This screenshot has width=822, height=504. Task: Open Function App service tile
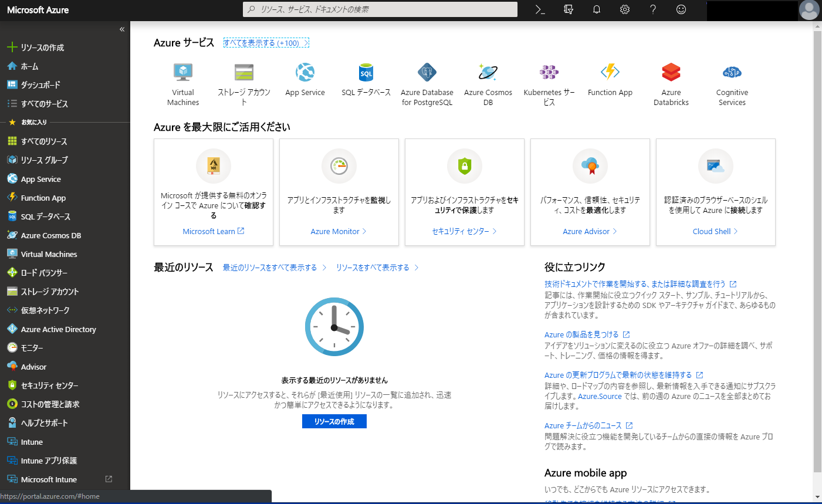click(610, 80)
